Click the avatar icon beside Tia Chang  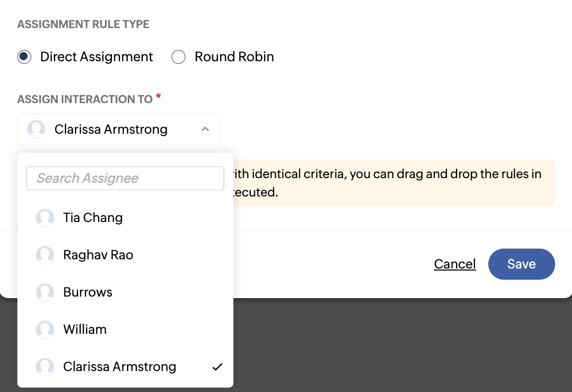[x=45, y=218]
